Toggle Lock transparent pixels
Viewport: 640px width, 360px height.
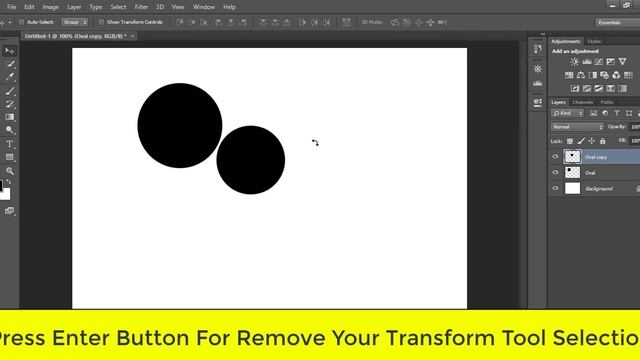[570, 141]
